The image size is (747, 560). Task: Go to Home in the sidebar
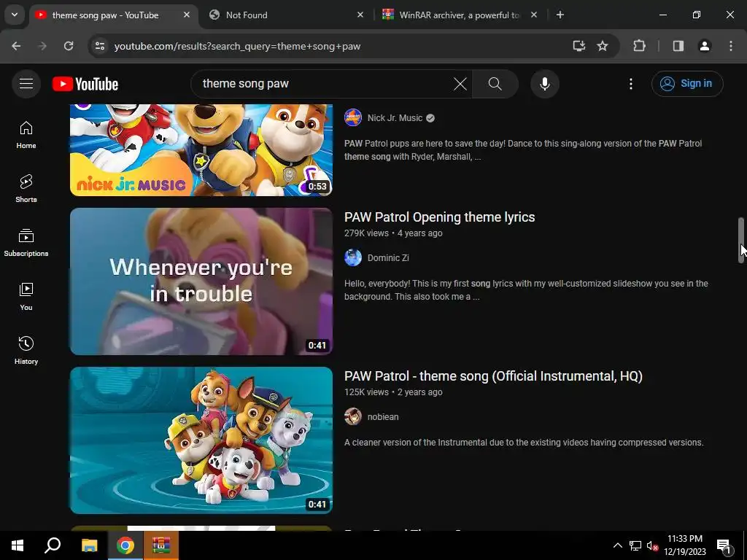point(26,135)
